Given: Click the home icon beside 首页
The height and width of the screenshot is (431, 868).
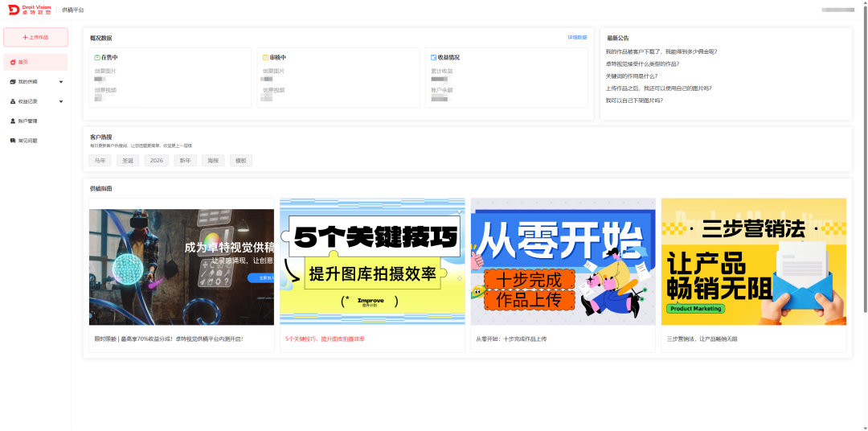Looking at the screenshot, I should pos(13,62).
